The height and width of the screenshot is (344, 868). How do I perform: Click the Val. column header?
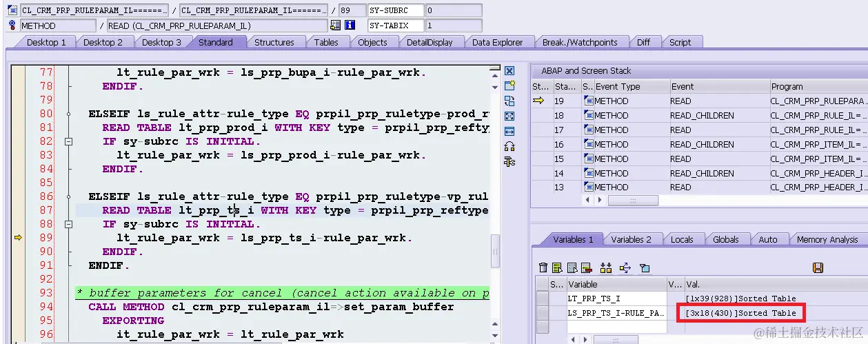pyautogui.click(x=776, y=284)
